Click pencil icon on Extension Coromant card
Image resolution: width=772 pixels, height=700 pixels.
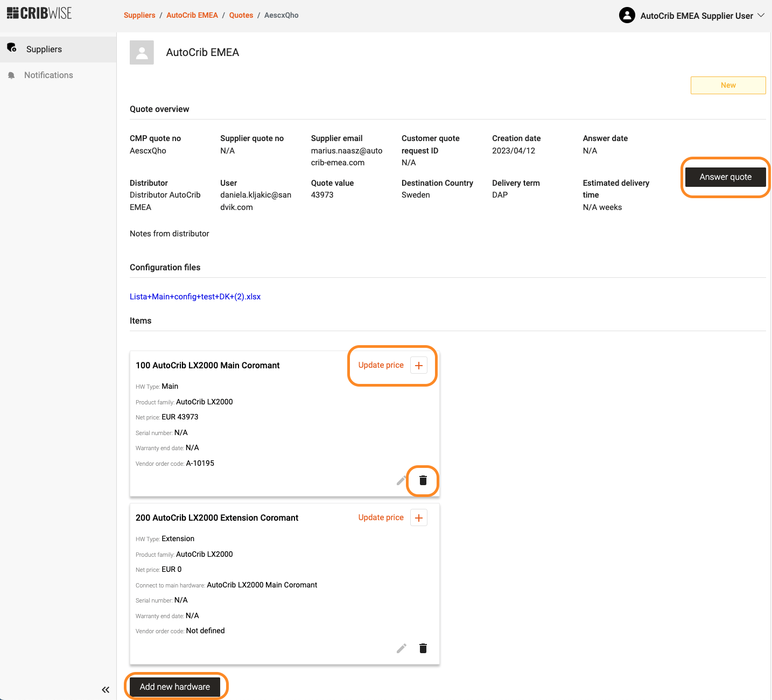[401, 648]
